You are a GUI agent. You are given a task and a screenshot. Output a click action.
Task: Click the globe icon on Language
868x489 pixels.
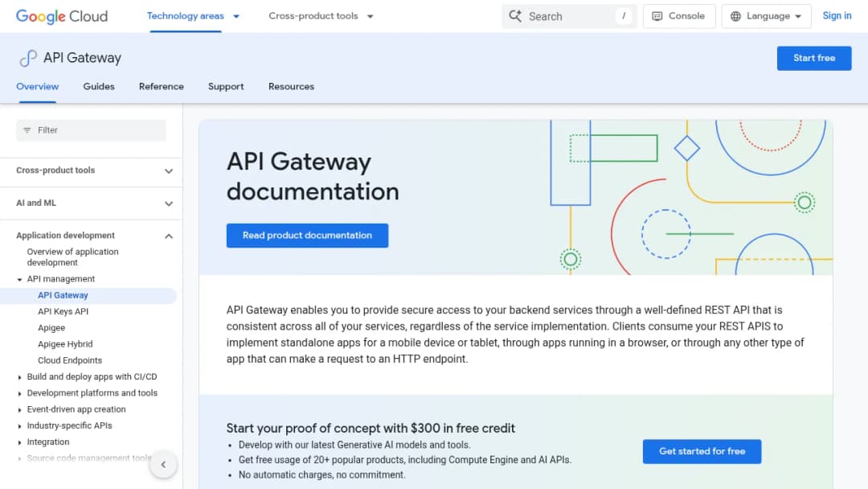735,16
